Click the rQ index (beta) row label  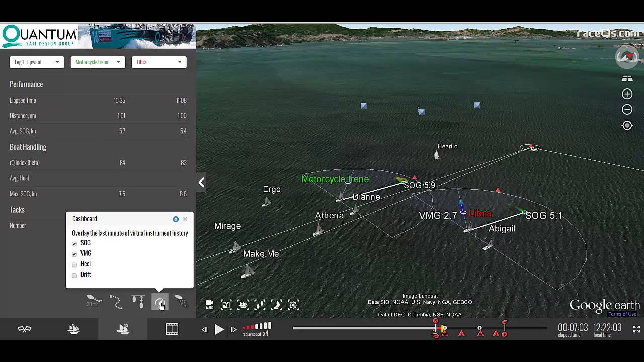click(25, 163)
